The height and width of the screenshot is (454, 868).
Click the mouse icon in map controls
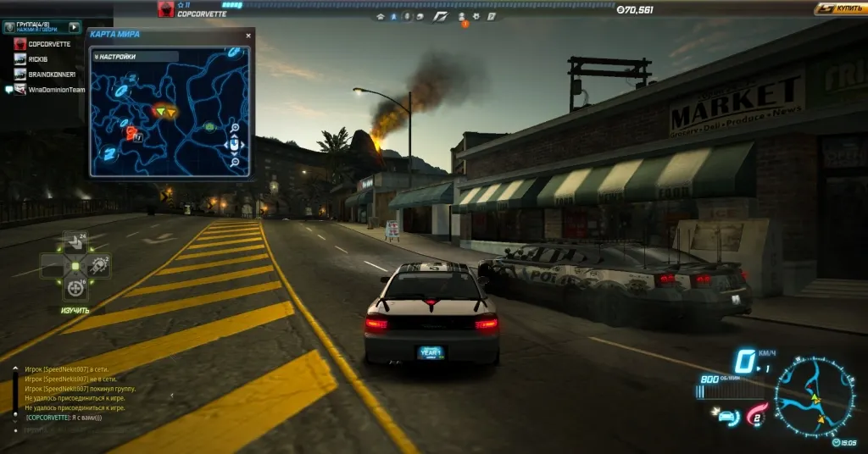pos(234,145)
